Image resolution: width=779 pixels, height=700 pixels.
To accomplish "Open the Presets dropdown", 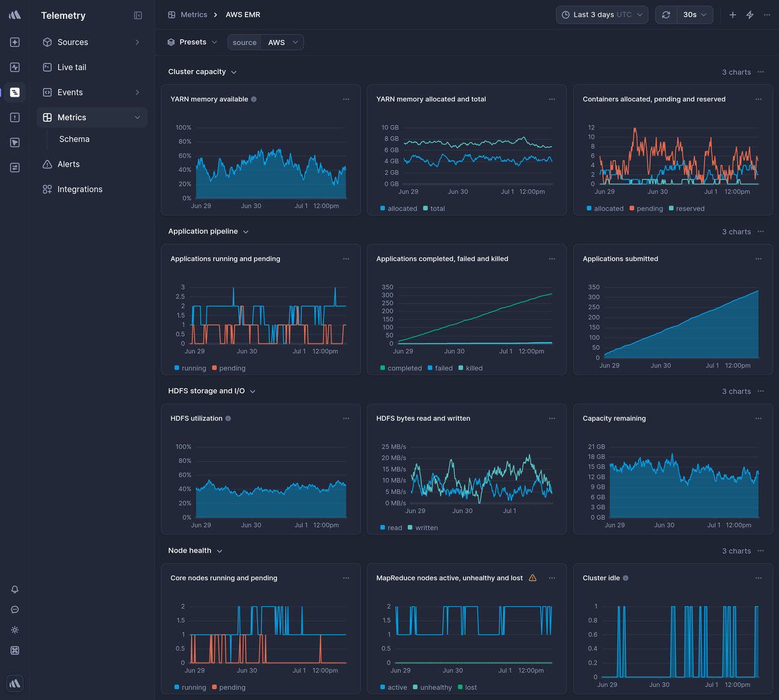I will [192, 42].
